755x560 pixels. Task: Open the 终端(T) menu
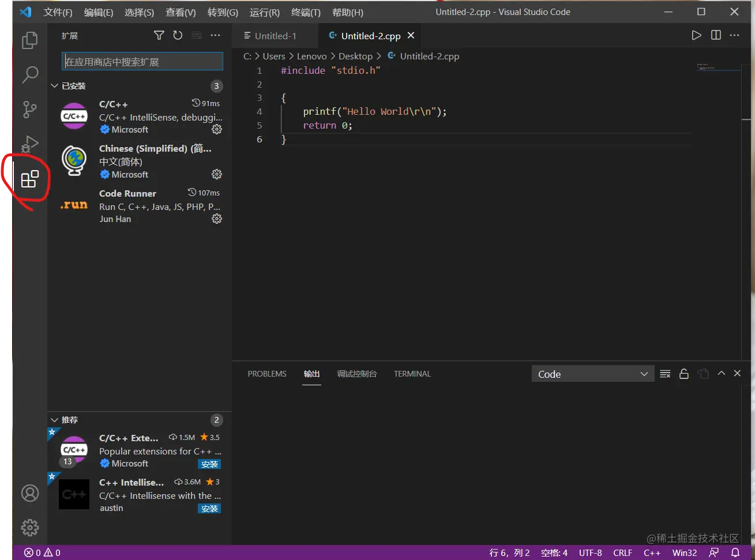(x=306, y=12)
